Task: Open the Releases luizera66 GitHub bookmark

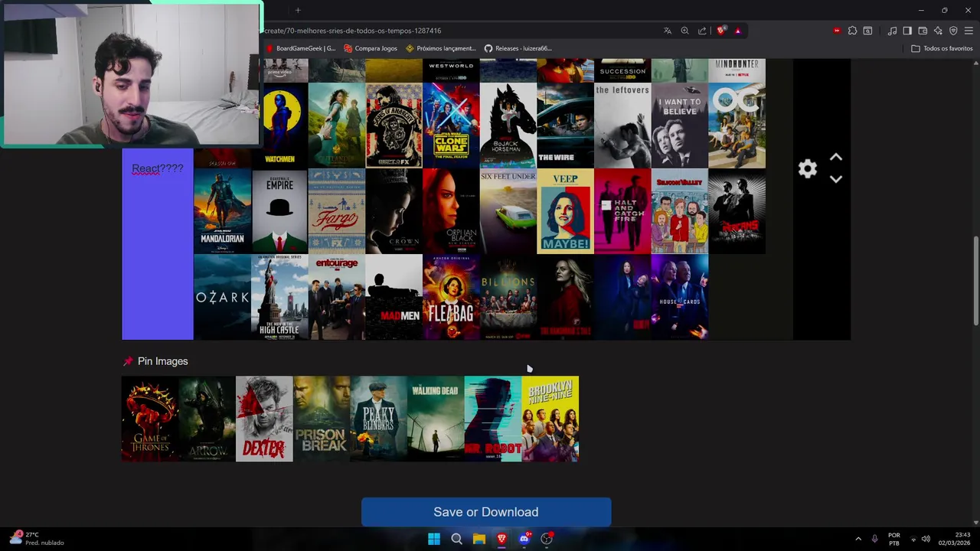Action: pyautogui.click(x=518, y=48)
